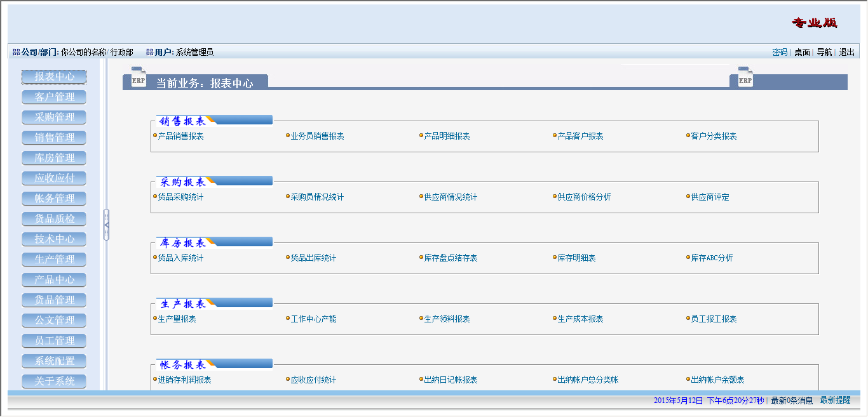Select 库房管理 from the sidebar menu
This screenshot has height=417, width=868.
pyautogui.click(x=54, y=158)
